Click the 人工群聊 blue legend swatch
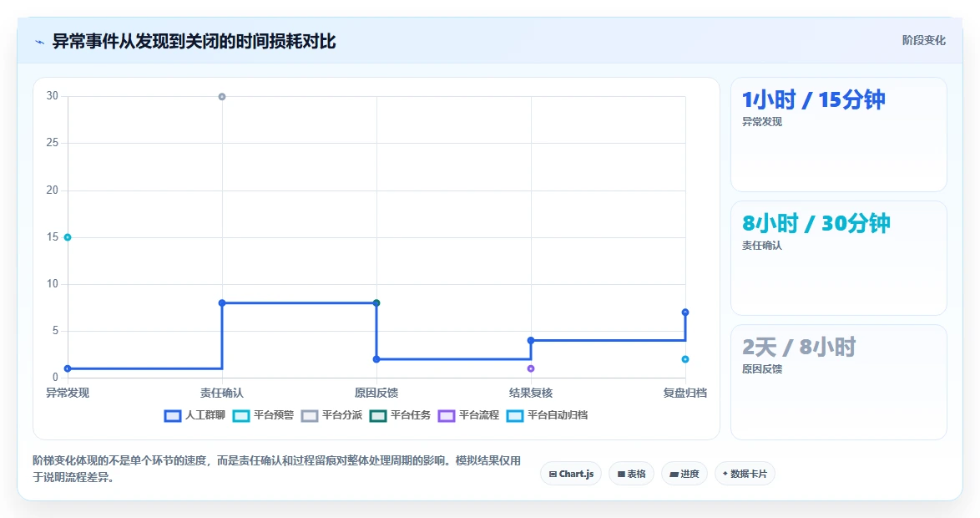The image size is (980, 518). [173, 416]
